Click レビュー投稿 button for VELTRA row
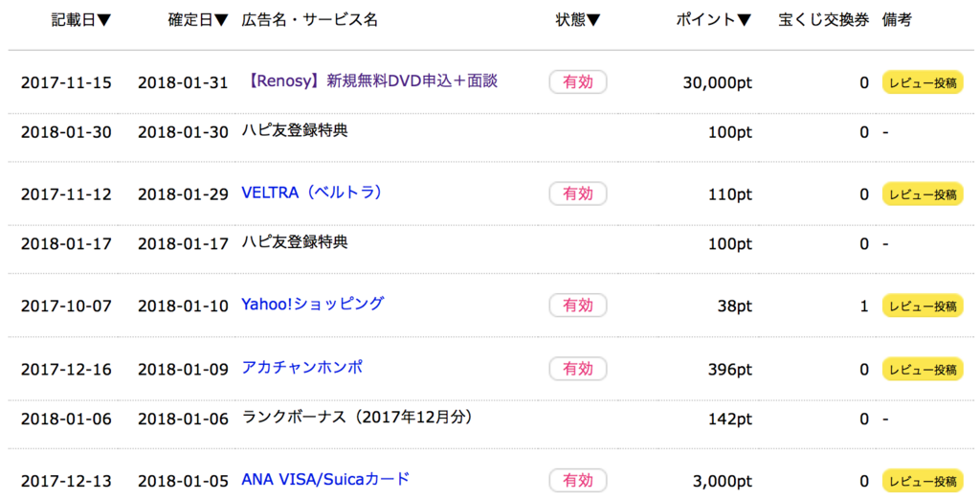 pyautogui.click(x=923, y=194)
